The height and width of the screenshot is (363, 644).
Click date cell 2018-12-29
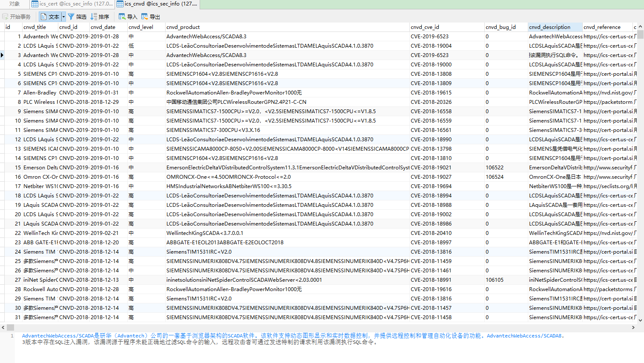pyautogui.click(x=109, y=102)
